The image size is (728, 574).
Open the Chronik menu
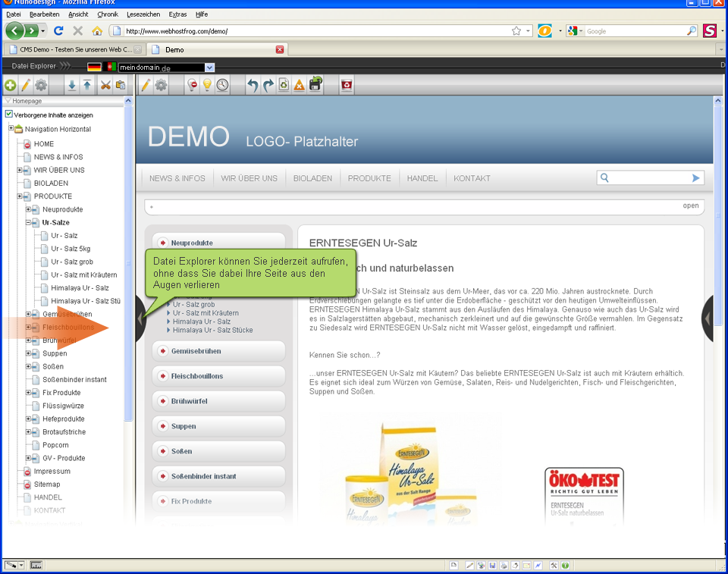click(x=108, y=14)
